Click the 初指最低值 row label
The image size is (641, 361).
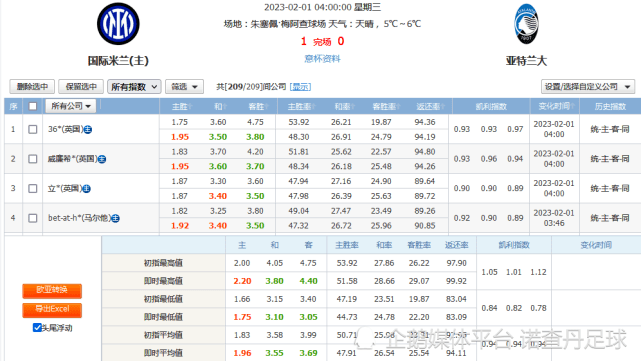pos(163,299)
